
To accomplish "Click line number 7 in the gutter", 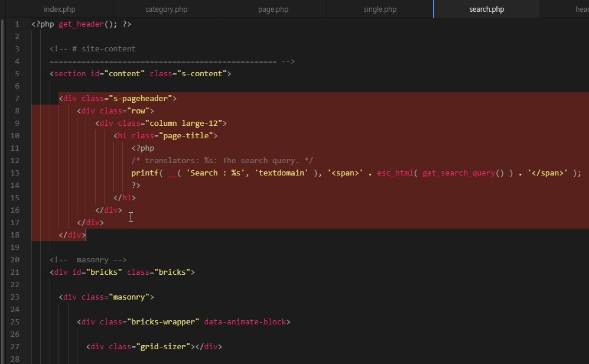I will (17, 99).
